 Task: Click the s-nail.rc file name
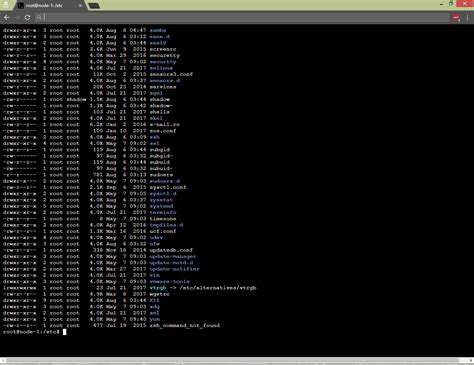tap(164, 125)
